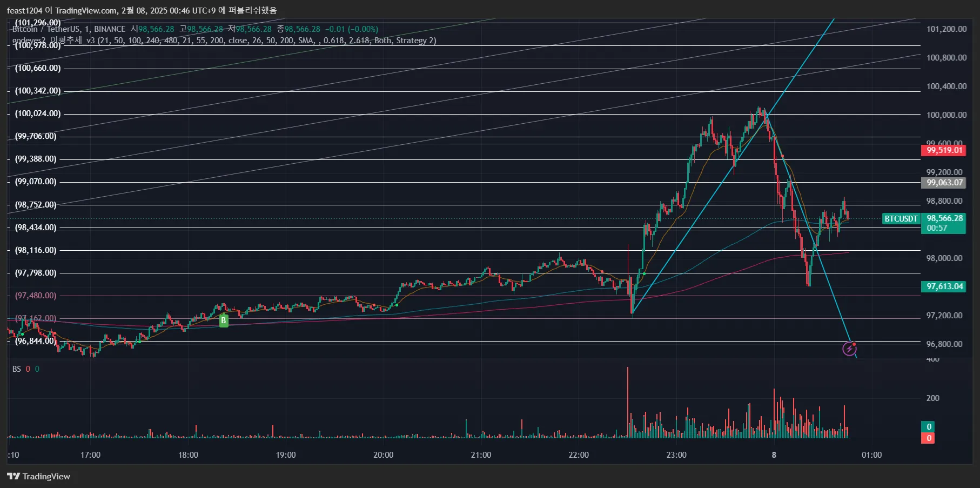Click the BTCUSDT symbol tag
This screenshot has height=488, width=980.
coord(901,218)
